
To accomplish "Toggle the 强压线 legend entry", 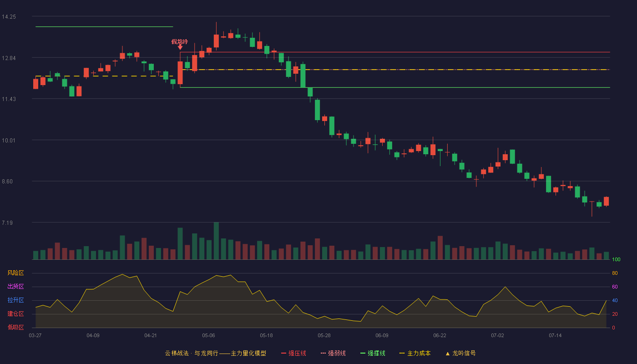I will pos(293,353).
